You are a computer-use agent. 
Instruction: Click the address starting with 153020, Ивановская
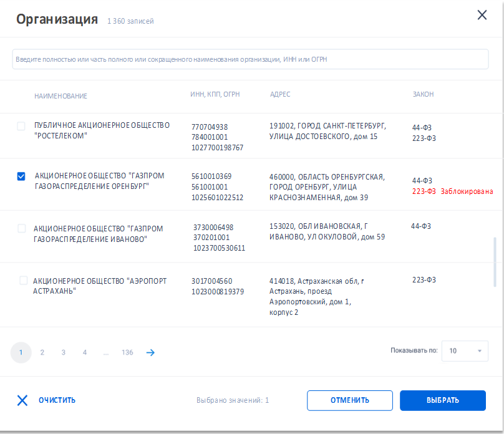pyautogui.click(x=327, y=231)
